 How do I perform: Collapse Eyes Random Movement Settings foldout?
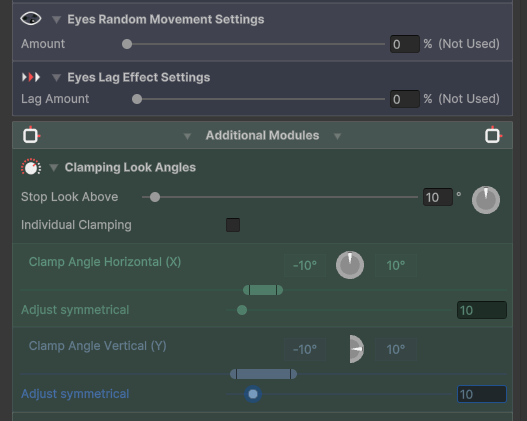[x=56, y=20]
